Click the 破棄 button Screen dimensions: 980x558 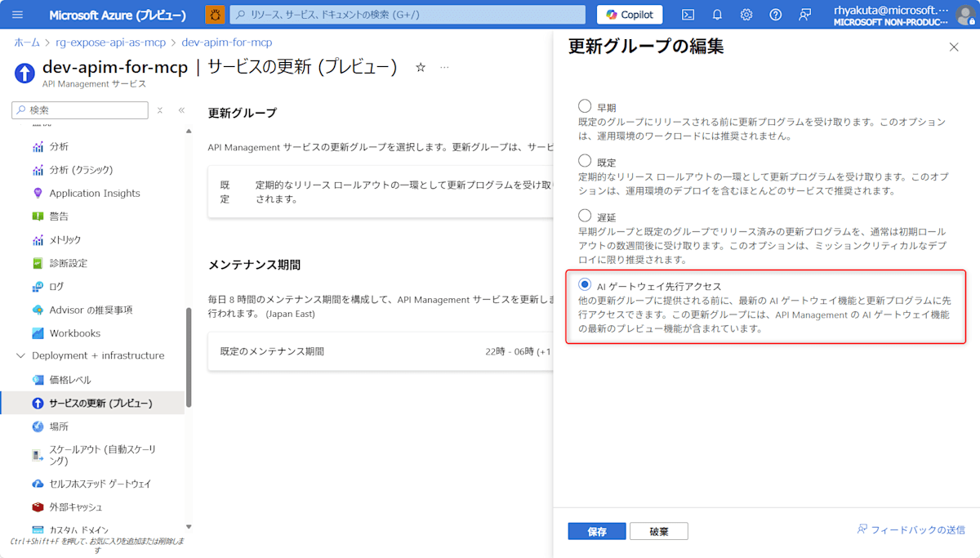659,531
